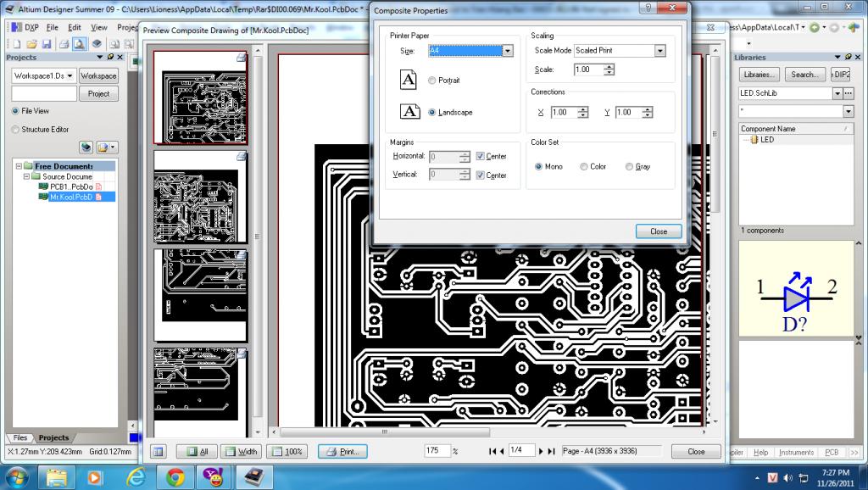This screenshot has width=868, height=490.
Task: Choose Structure Editor view in Projects panel
Action: 16,130
